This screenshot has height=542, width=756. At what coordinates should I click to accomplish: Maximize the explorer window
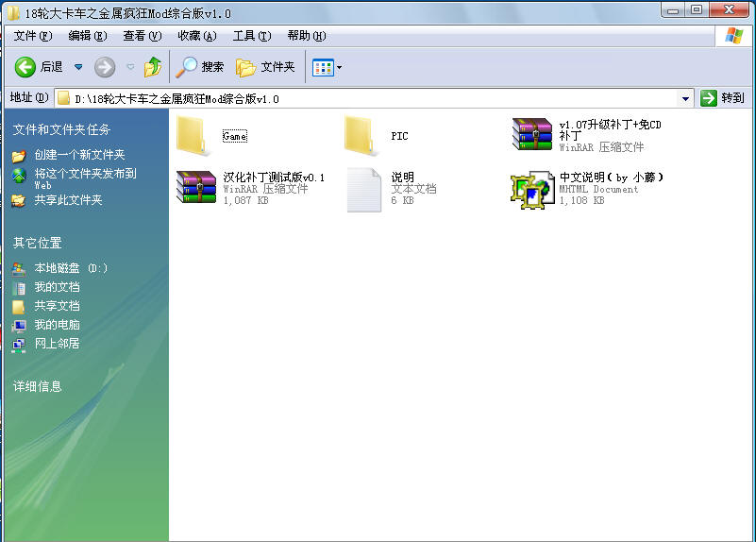[696, 9]
